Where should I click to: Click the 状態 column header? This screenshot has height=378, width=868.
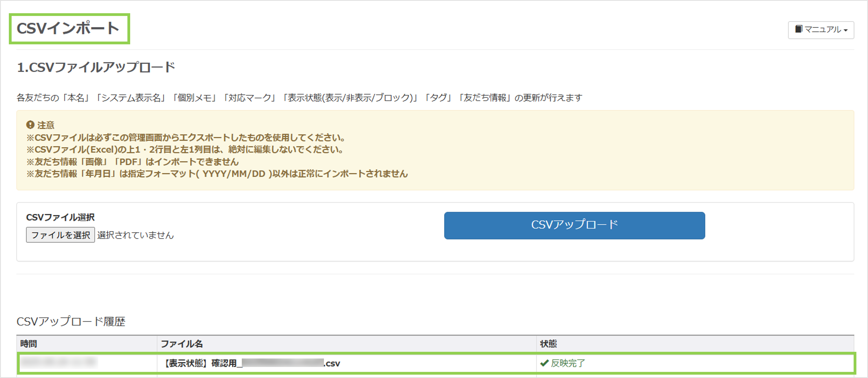click(x=548, y=344)
